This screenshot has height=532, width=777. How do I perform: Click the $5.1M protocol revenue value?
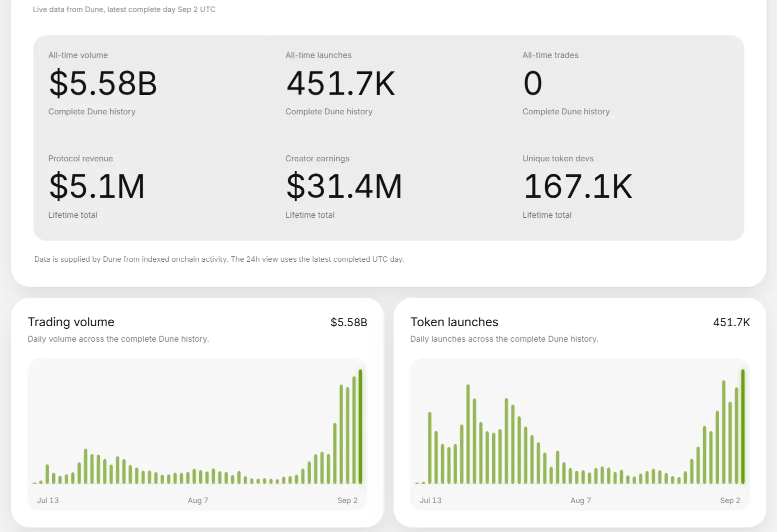pyautogui.click(x=97, y=186)
